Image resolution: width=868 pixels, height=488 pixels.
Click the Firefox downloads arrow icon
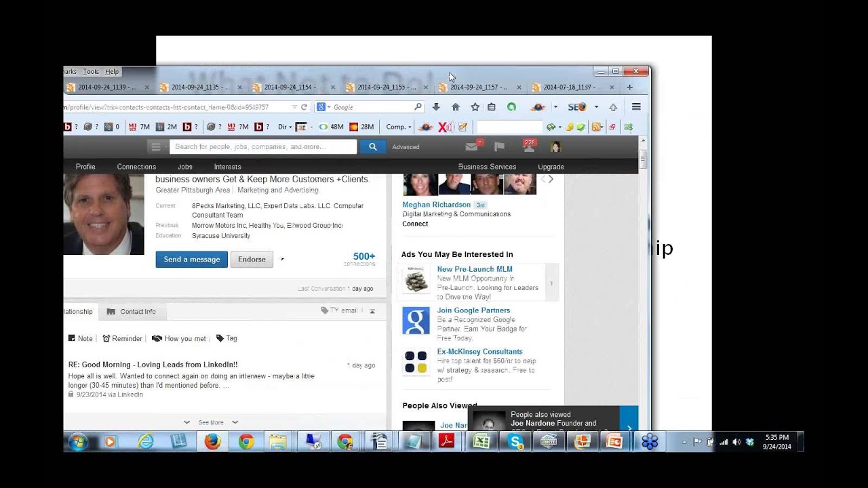[436, 107]
